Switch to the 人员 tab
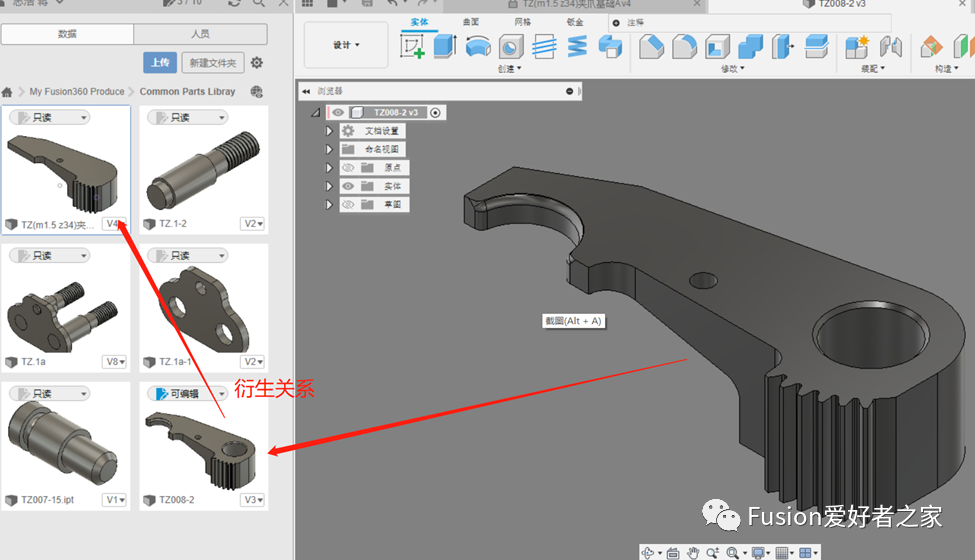This screenshot has height=560, width=975. point(200,34)
